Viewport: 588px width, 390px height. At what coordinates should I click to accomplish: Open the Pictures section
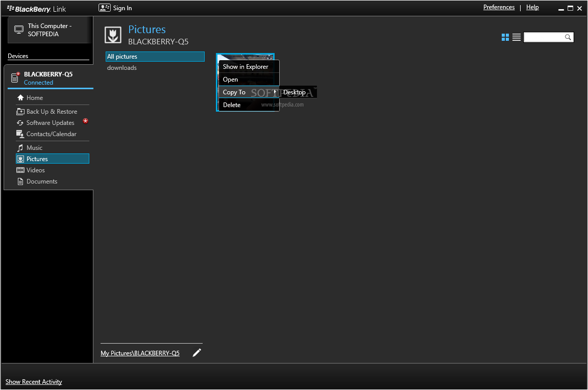53,159
